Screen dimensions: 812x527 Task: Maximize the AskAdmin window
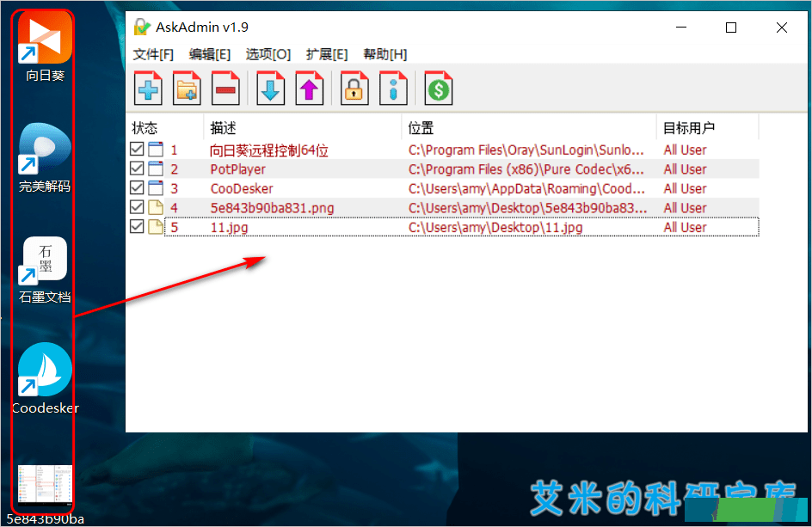[730, 27]
